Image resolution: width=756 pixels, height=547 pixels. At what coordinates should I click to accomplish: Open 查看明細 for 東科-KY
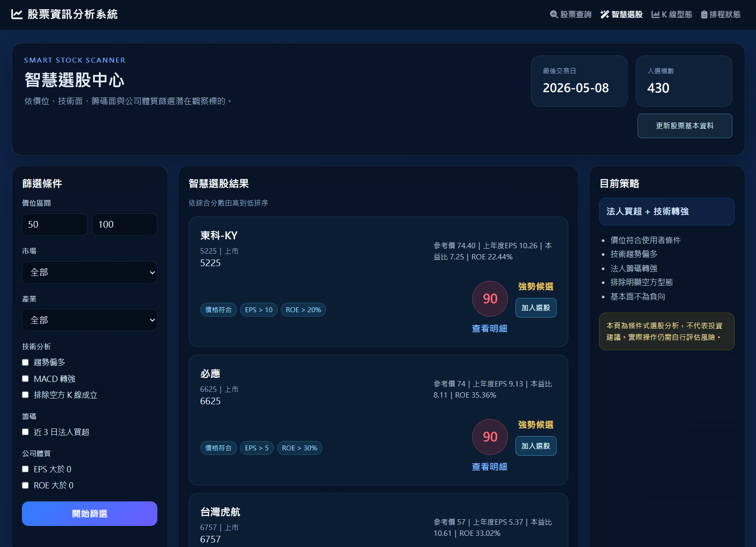click(x=490, y=329)
